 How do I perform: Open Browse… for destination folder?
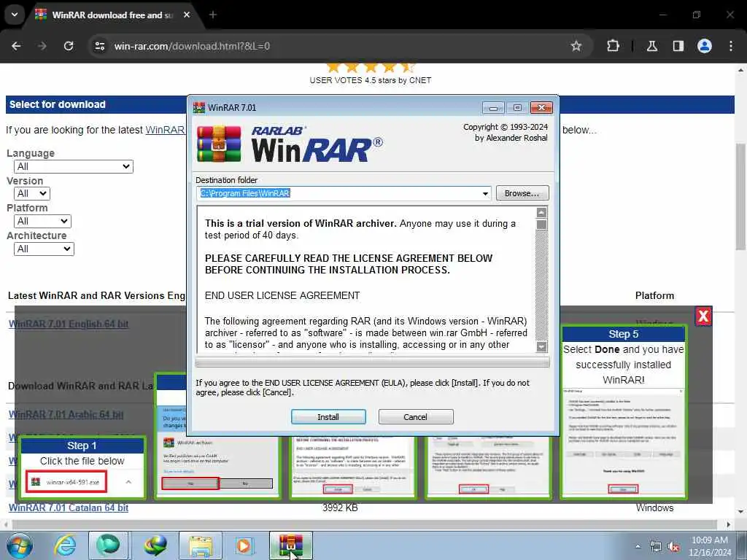[x=522, y=192]
